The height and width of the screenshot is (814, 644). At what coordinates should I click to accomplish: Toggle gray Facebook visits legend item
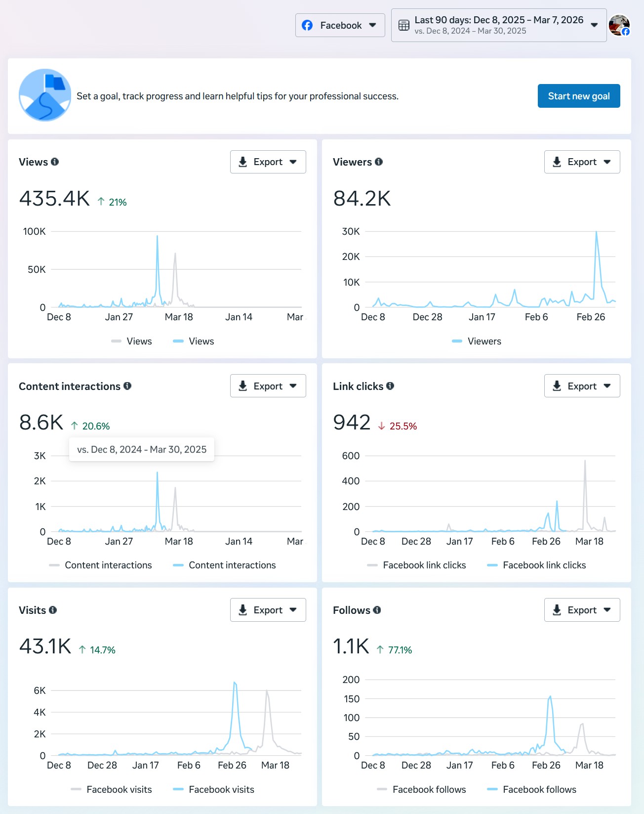click(x=112, y=789)
